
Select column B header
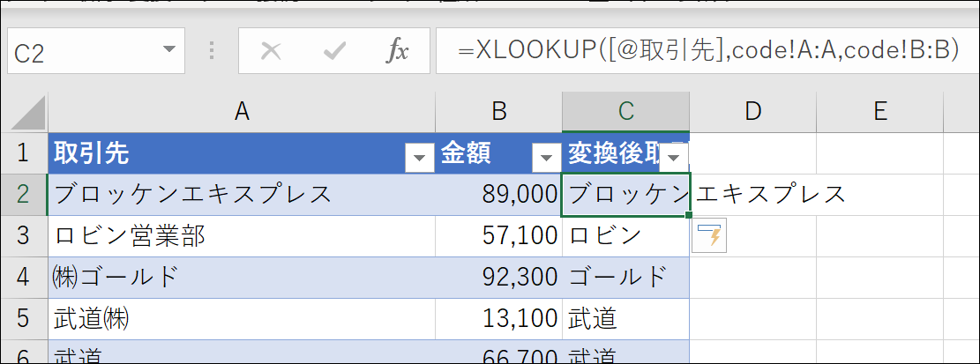pyautogui.click(x=498, y=111)
